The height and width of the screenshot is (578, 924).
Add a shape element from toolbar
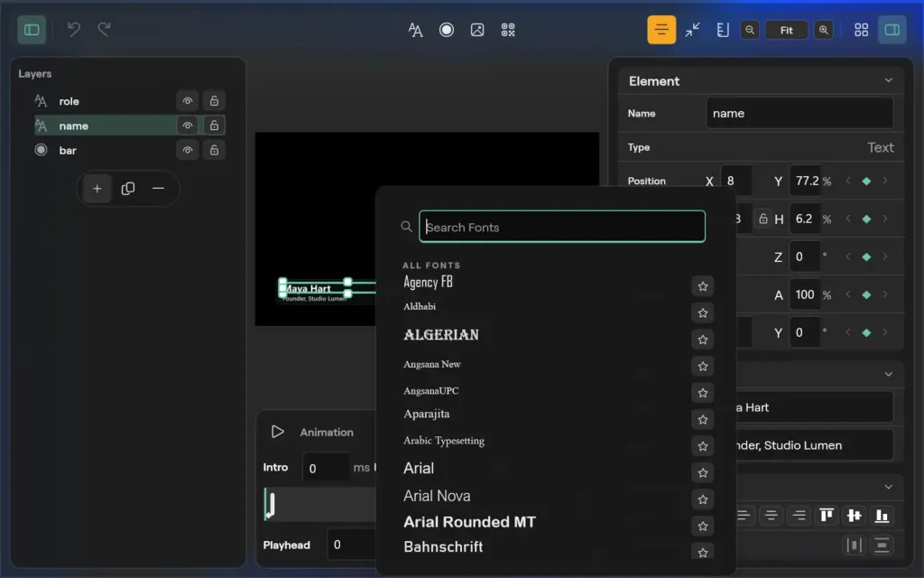tap(447, 30)
